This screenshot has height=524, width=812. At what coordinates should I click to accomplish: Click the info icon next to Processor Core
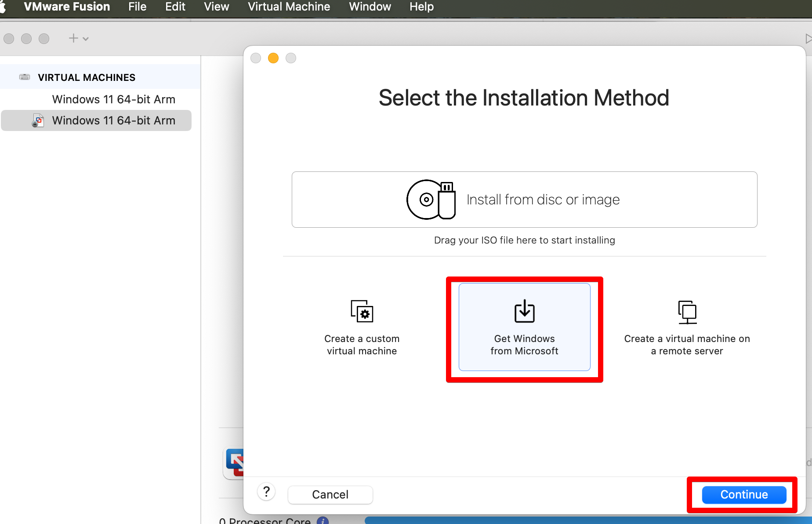323,521
